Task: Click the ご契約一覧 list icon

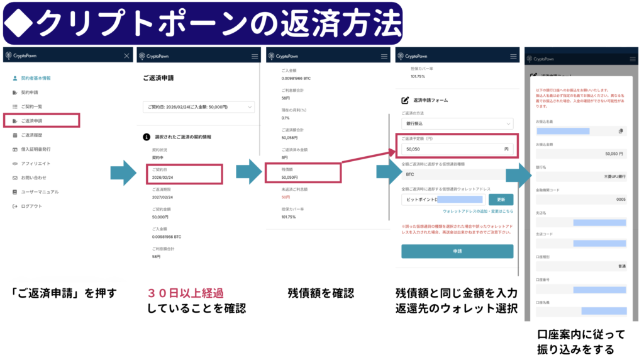Action: click(x=14, y=106)
